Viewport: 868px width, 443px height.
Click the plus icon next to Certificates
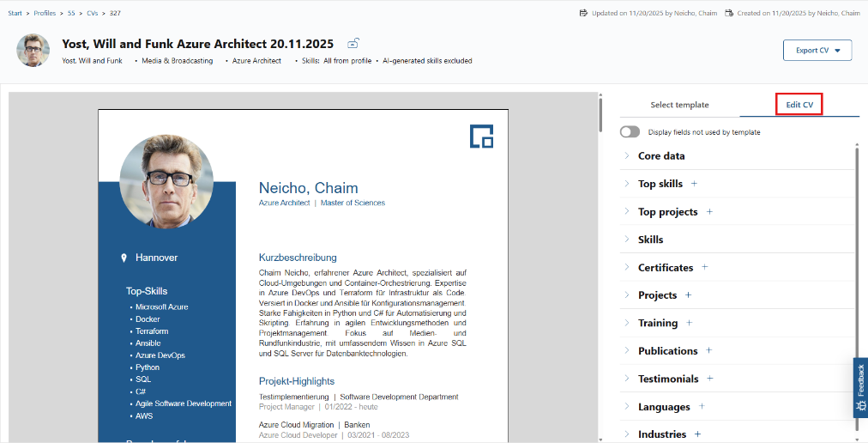click(705, 267)
